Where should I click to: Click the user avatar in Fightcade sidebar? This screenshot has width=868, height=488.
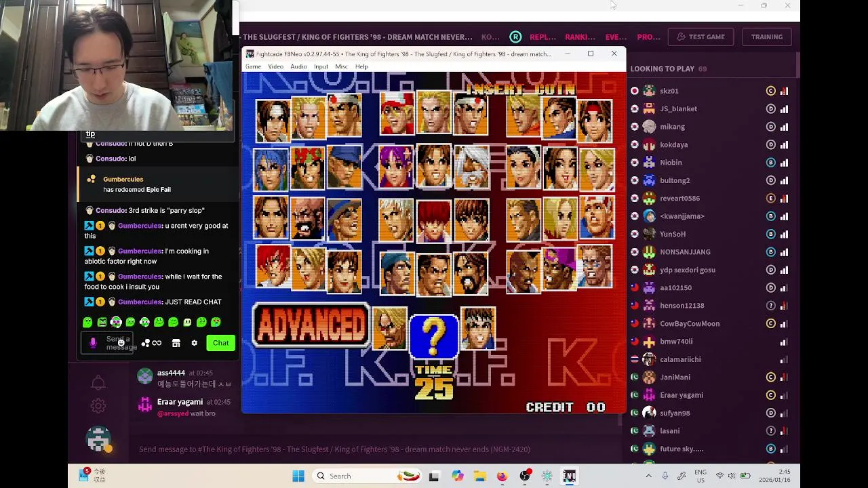click(98, 439)
